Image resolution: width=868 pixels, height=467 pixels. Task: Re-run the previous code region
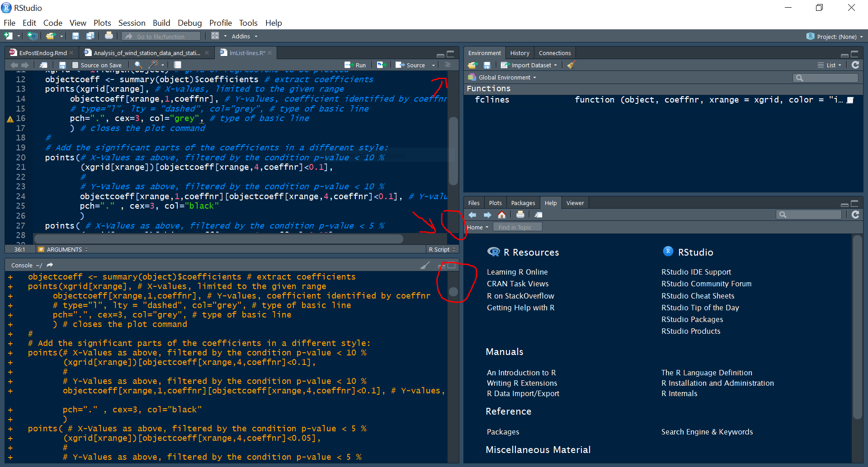pyautogui.click(x=381, y=65)
